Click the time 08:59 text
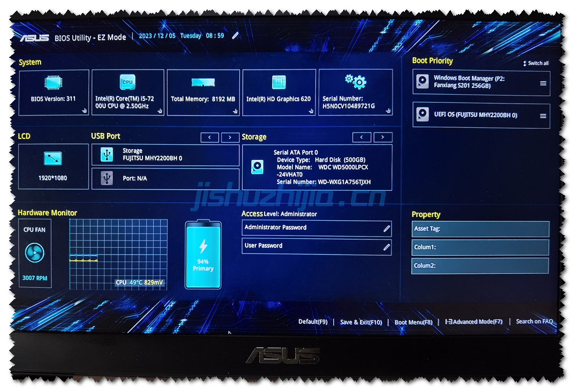Screen dimensions: 575x392 click(215, 35)
